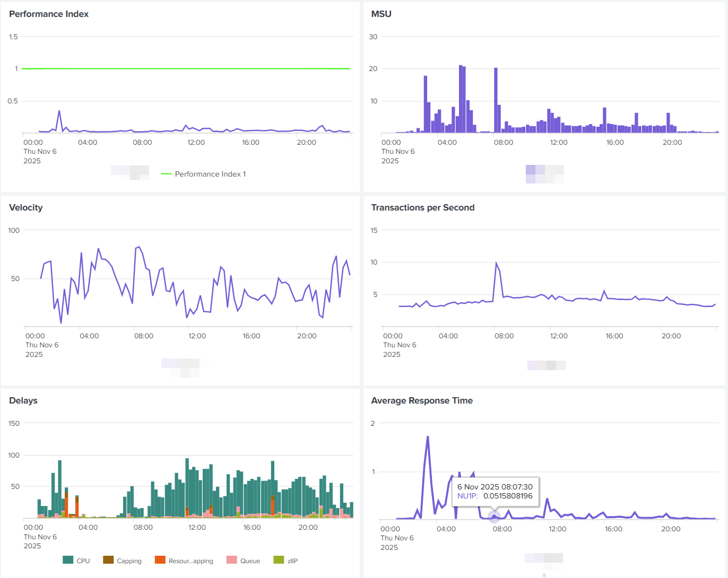This screenshot has height=578, width=728.
Task: Click the Delays panel heading
Action: [23, 401]
